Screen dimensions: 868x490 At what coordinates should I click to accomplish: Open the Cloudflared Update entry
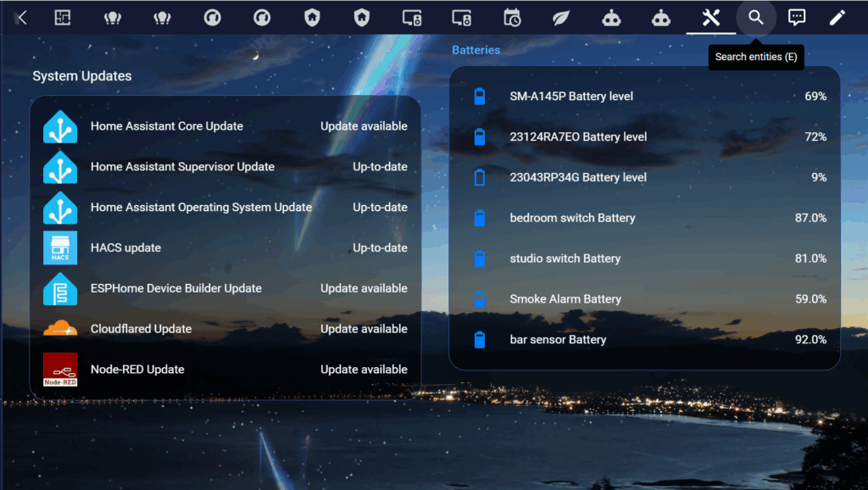pyautogui.click(x=142, y=329)
